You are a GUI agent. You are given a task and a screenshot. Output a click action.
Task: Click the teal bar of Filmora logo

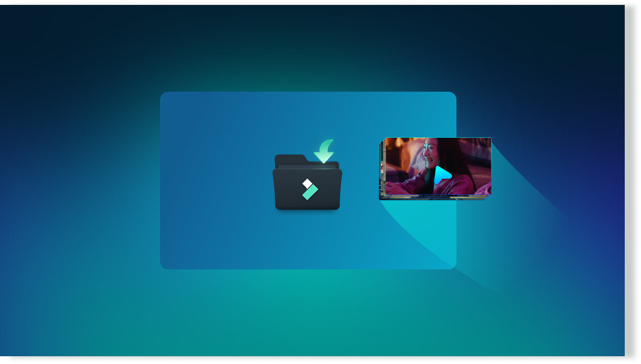pyautogui.click(x=310, y=193)
